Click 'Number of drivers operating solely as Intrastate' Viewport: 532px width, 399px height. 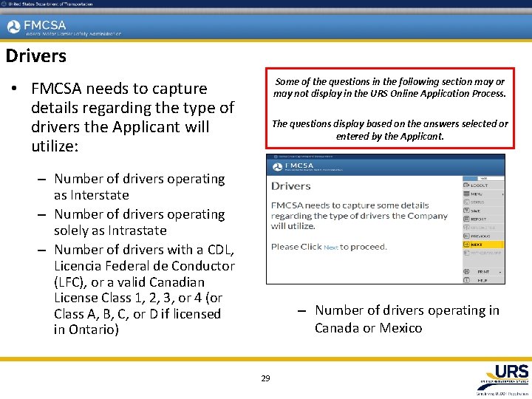pyautogui.click(x=140, y=222)
